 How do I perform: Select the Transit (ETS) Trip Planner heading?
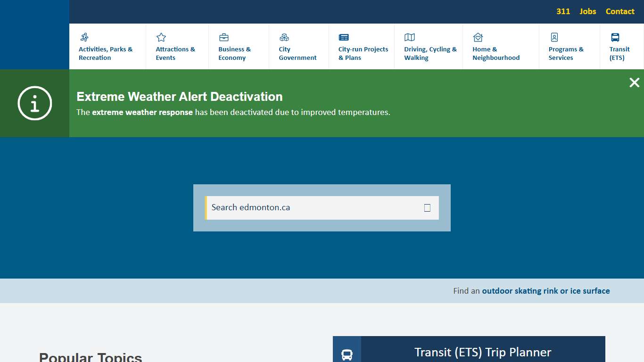(483, 352)
